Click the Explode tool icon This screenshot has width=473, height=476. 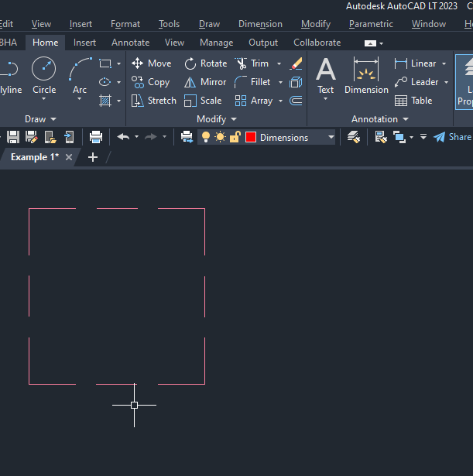(x=296, y=82)
